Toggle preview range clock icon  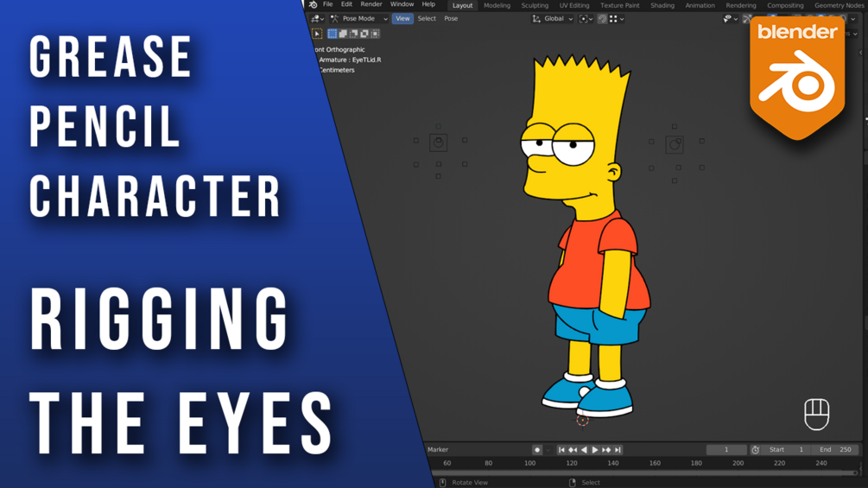755,450
